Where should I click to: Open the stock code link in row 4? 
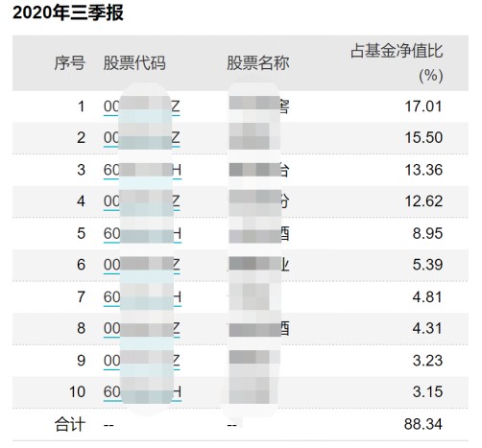click(x=142, y=201)
